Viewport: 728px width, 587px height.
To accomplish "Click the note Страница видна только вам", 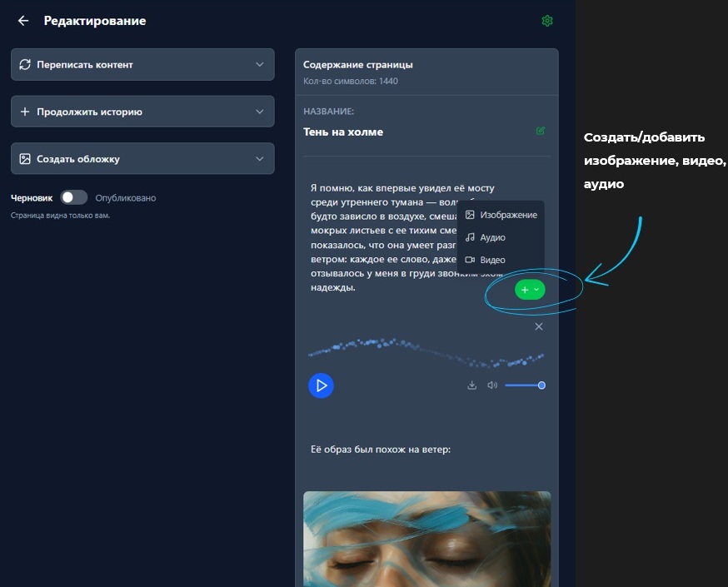I will point(60,216).
